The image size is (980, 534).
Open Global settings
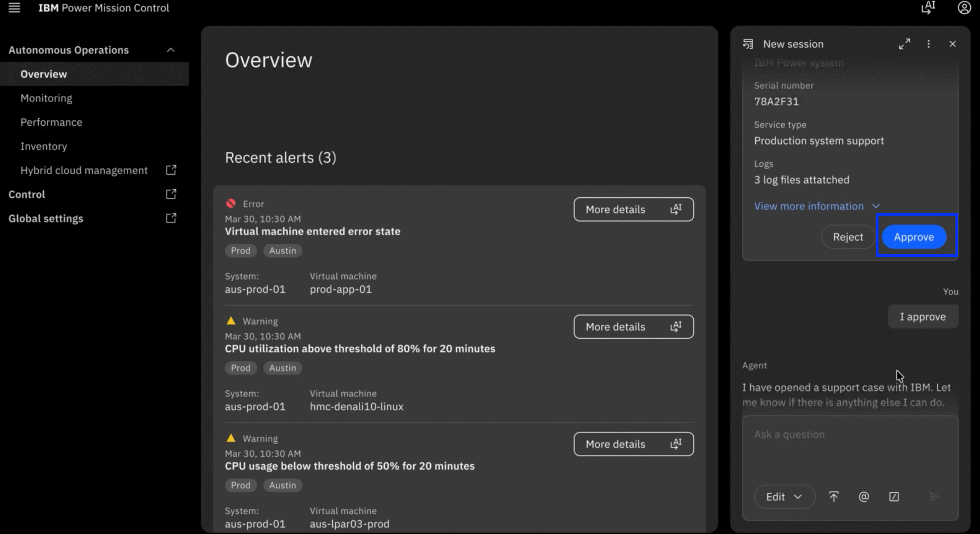pyautogui.click(x=46, y=218)
